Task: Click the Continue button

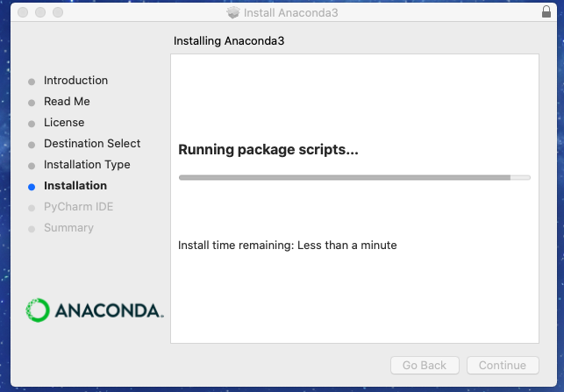Action: [503, 365]
